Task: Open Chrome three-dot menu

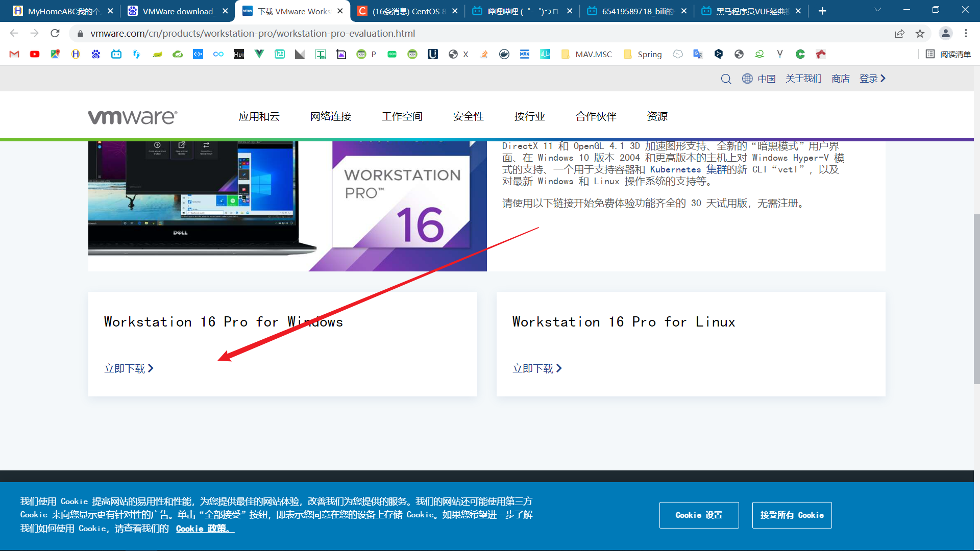Action: 966,33
